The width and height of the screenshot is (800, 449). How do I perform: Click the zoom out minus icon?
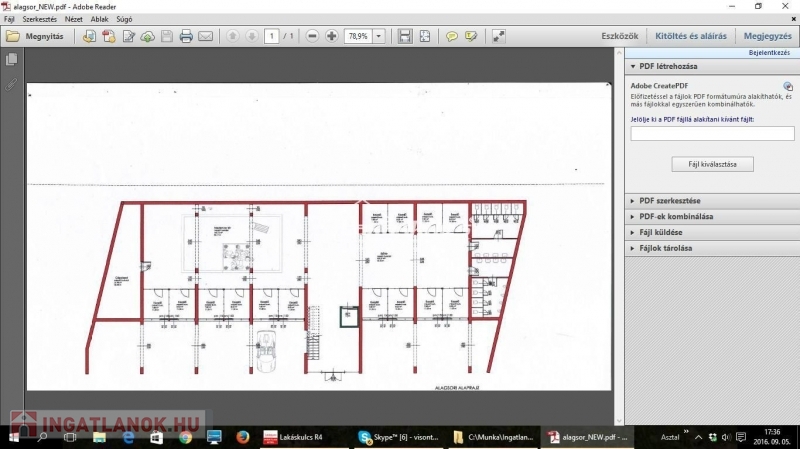pyautogui.click(x=313, y=36)
